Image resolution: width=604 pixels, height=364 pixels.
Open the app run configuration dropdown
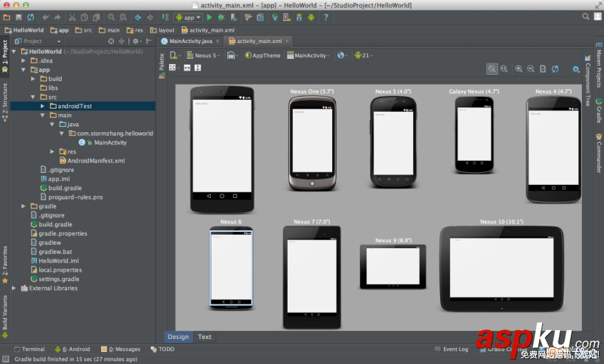(x=188, y=17)
